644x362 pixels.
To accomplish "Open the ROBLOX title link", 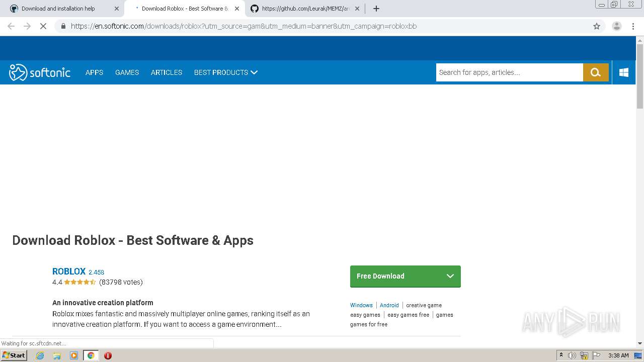I will 69,271.
